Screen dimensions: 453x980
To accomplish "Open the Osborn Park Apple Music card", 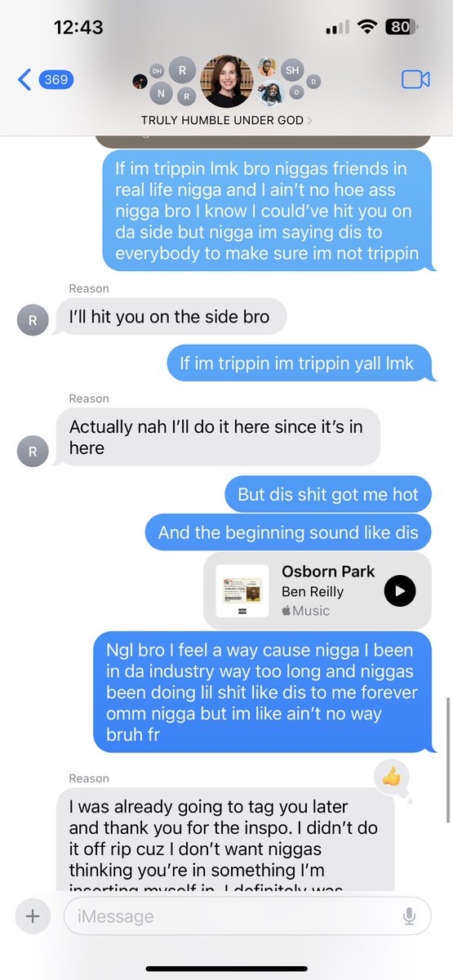I will 318,590.
